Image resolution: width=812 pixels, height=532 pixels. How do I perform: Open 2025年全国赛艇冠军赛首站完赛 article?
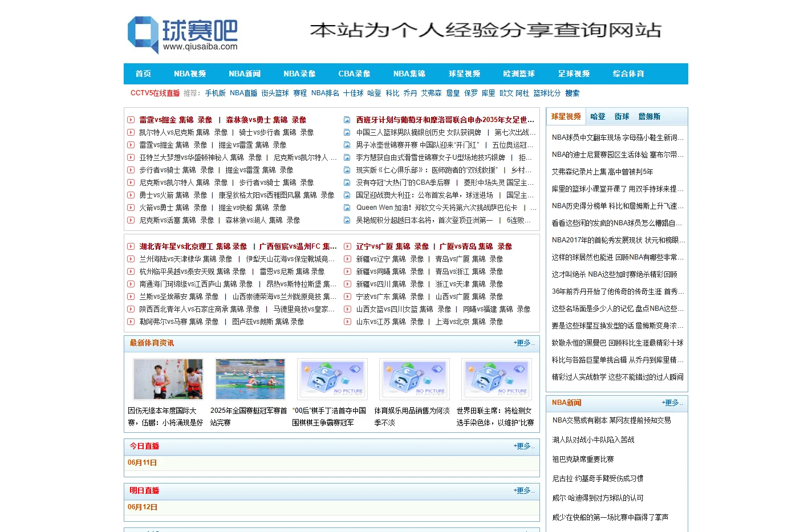[x=249, y=417]
